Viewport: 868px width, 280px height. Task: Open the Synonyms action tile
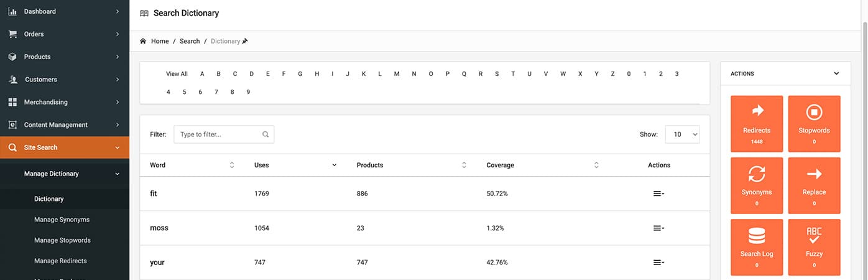757,185
